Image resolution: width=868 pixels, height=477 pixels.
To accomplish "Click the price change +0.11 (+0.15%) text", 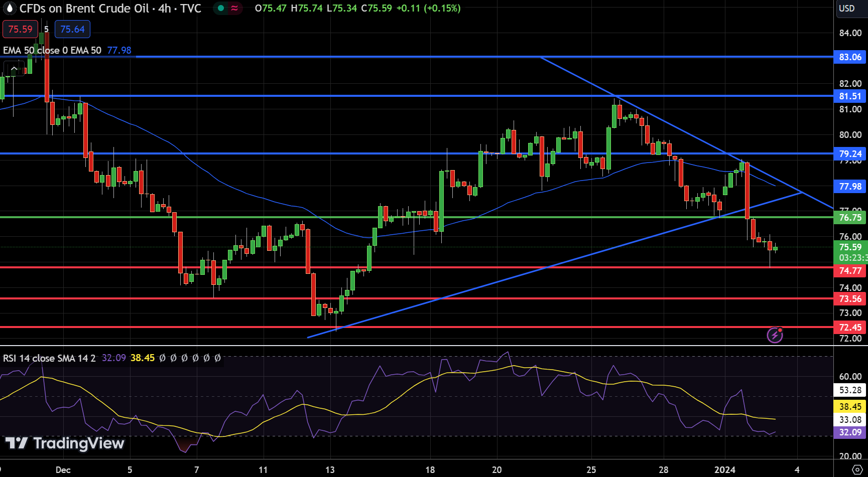I will (x=428, y=8).
